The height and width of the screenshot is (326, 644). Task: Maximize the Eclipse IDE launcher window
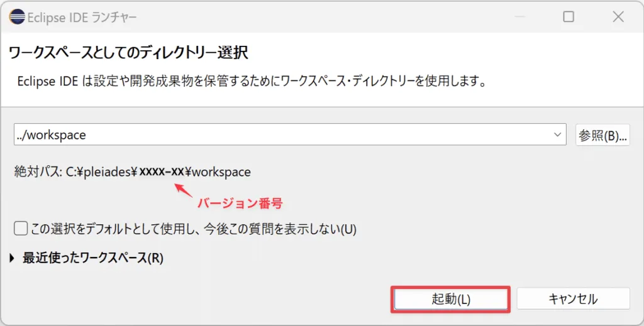point(569,17)
